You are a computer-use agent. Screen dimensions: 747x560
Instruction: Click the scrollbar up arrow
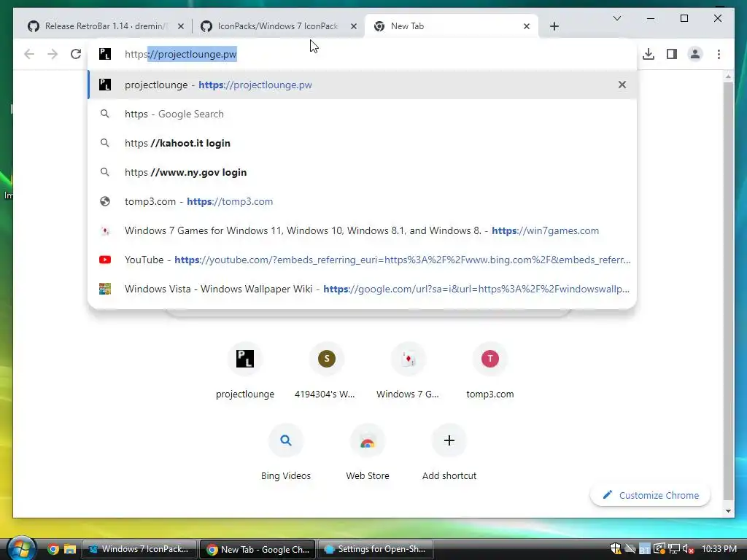click(x=728, y=76)
